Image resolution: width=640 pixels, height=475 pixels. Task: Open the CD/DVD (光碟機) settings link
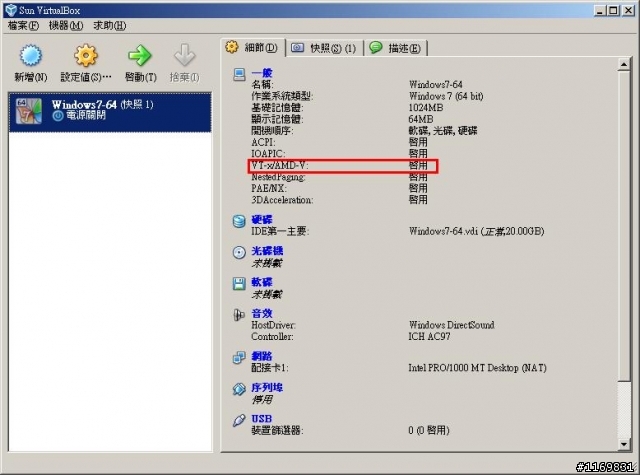click(267, 251)
